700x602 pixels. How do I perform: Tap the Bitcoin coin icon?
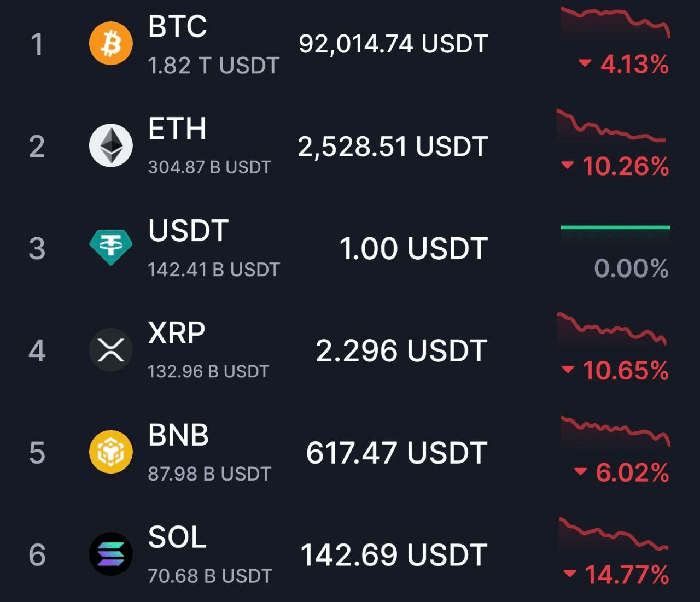pyautogui.click(x=111, y=44)
